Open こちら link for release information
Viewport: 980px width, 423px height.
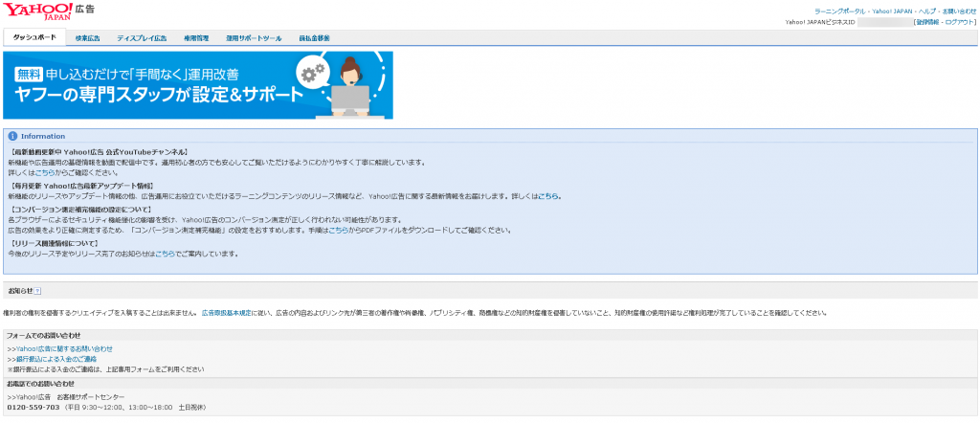[165, 254]
